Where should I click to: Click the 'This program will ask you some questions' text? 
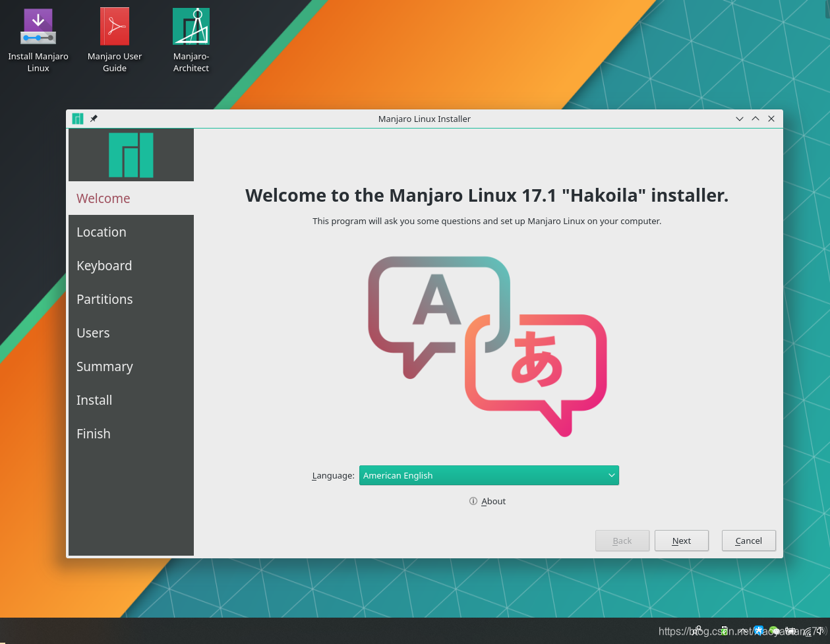pos(487,221)
